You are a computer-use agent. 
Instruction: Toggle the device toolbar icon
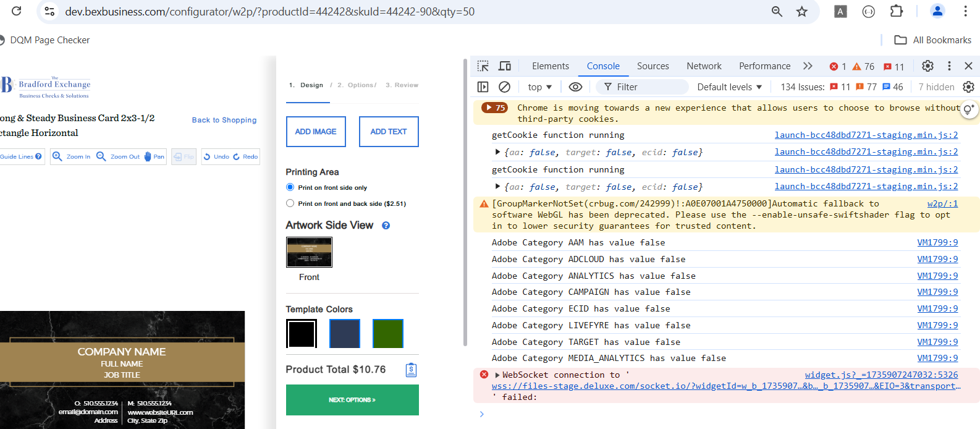505,66
